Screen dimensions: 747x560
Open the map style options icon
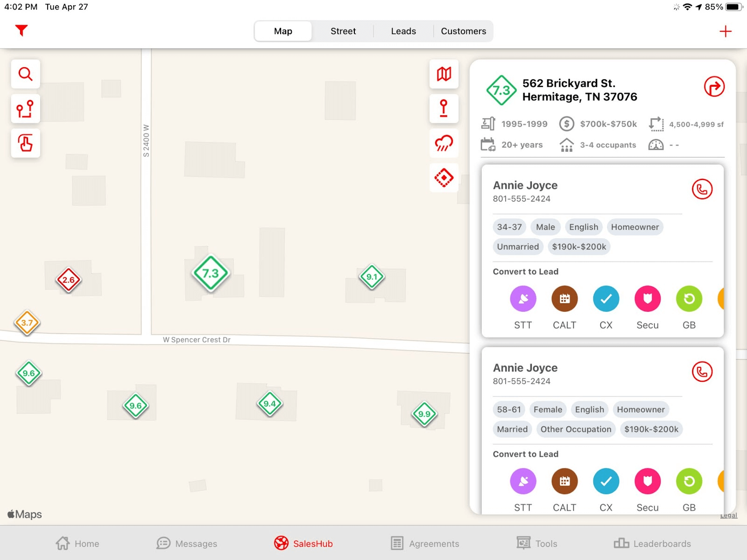(x=444, y=74)
